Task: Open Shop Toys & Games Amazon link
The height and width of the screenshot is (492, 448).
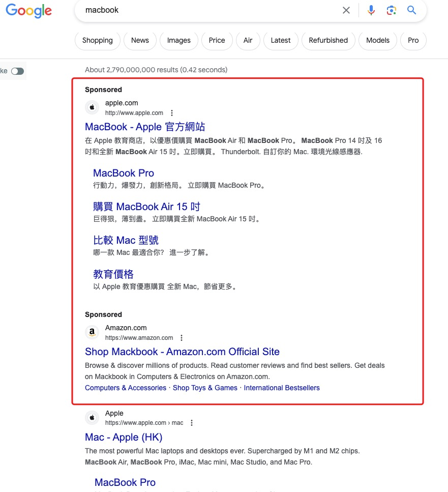Action: click(205, 388)
